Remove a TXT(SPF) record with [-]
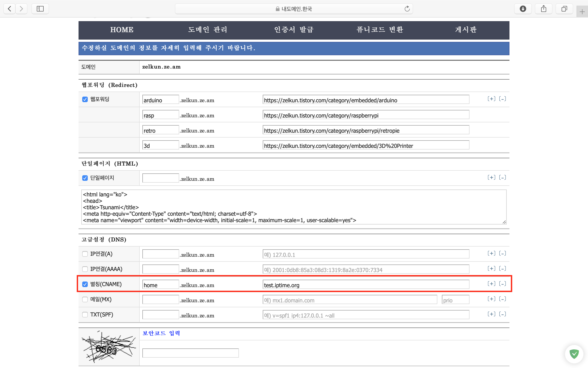 (x=503, y=314)
